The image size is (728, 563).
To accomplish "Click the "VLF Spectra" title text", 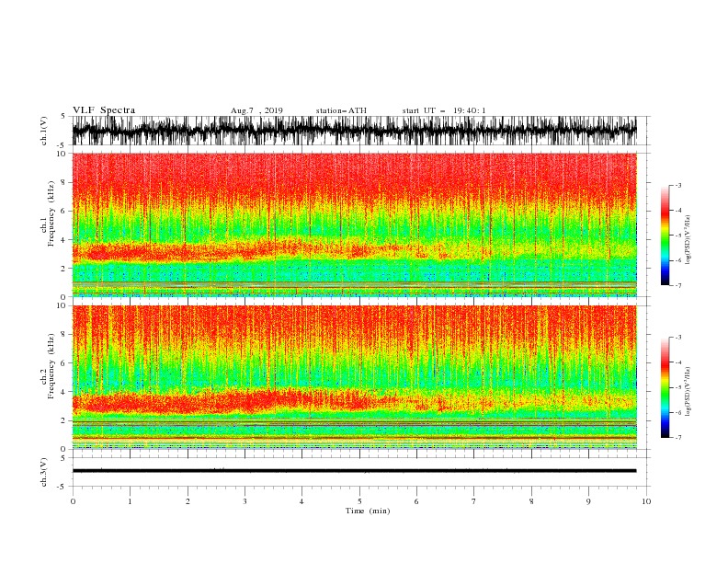I will point(104,110).
